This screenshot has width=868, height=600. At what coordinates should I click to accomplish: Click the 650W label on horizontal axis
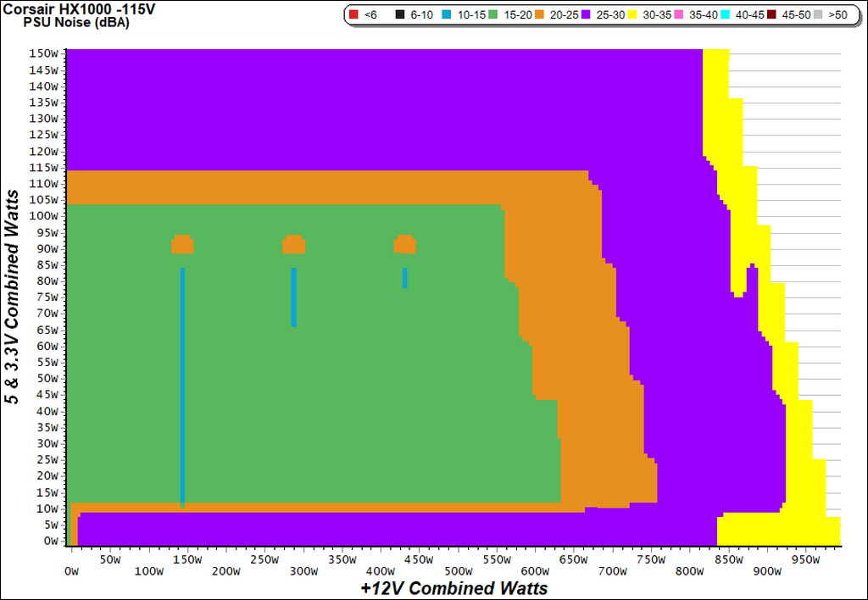coord(574,559)
